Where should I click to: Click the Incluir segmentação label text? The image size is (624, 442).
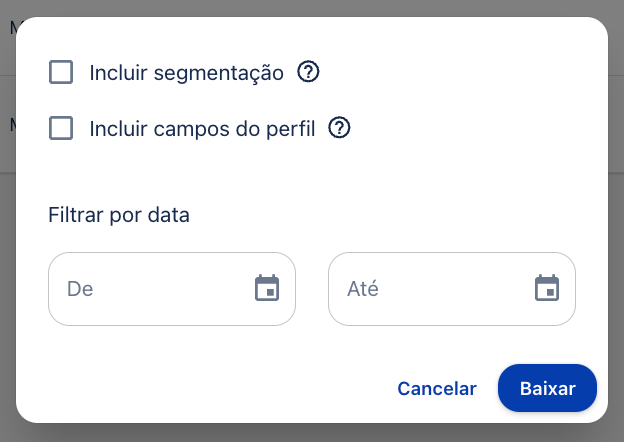tap(186, 73)
